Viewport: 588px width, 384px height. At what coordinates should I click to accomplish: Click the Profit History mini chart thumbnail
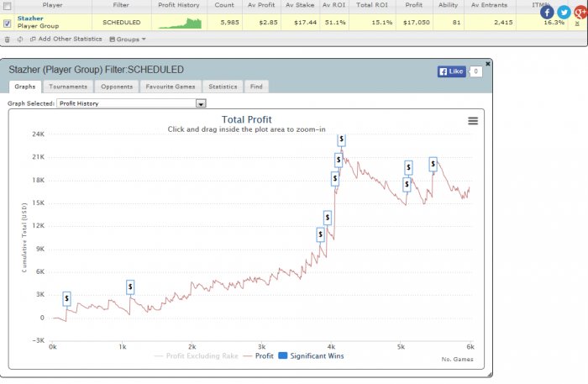[180, 24]
